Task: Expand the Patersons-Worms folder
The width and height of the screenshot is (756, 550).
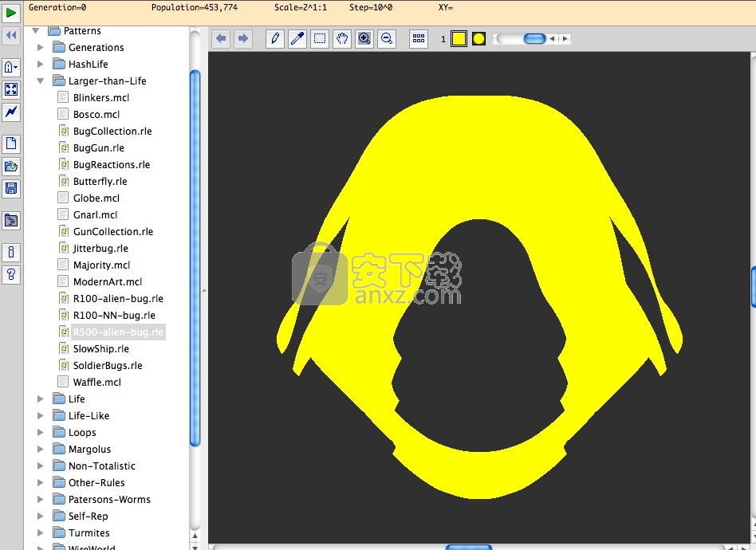Action: pyautogui.click(x=41, y=500)
